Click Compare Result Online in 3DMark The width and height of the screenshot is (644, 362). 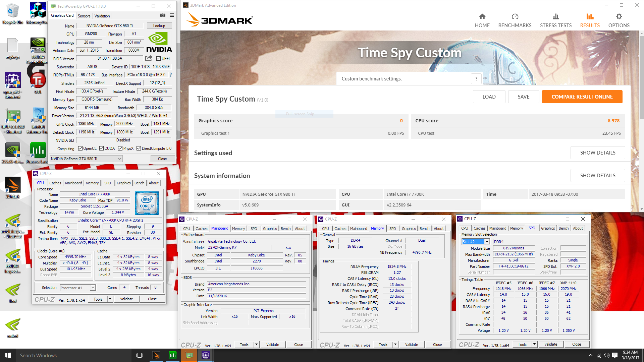pos(582,97)
